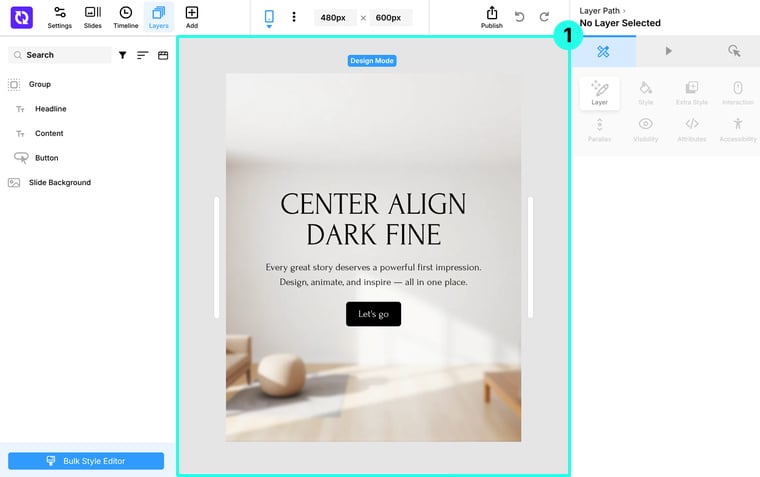Open the three-dot device options menu
Screen dimensions: 760x477
(x=294, y=17)
